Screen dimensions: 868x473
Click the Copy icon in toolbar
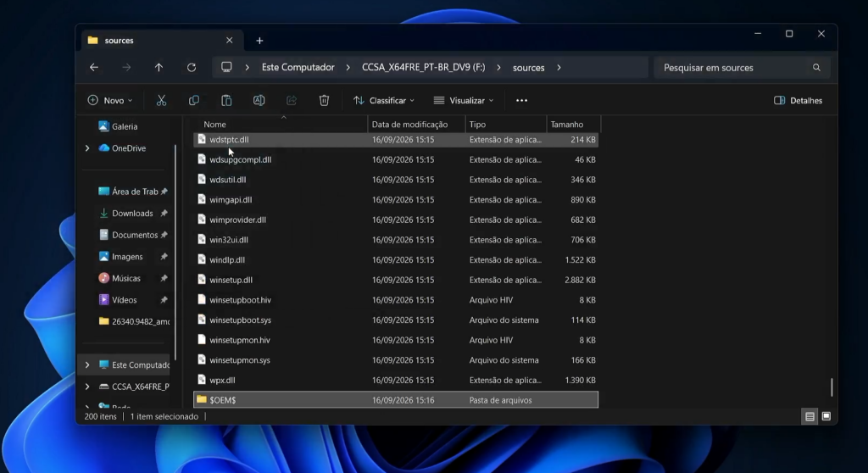(x=194, y=100)
